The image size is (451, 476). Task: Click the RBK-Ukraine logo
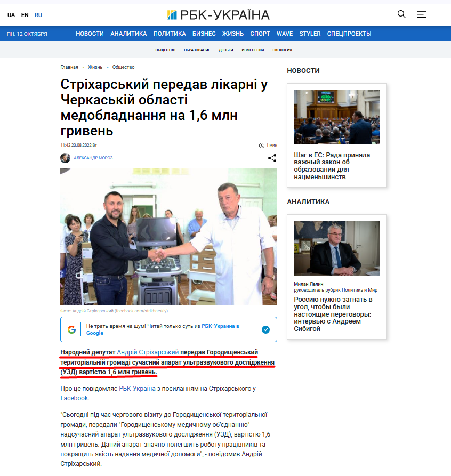coord(219,14)
